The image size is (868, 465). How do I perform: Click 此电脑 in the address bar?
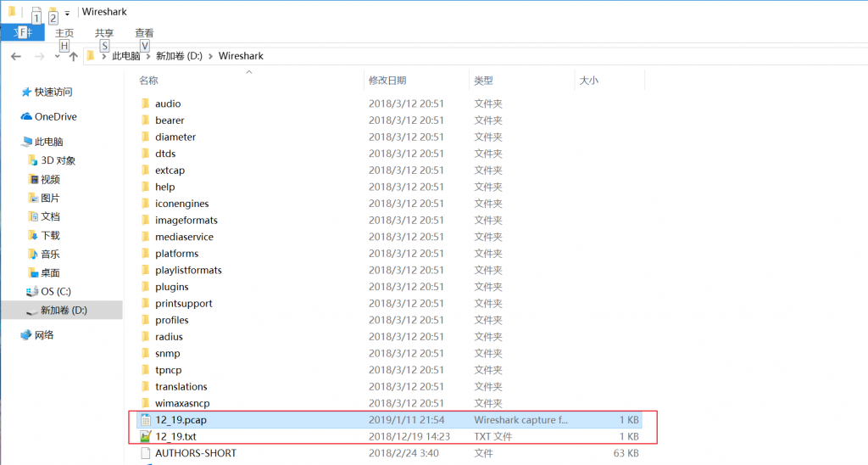point(126,56)
